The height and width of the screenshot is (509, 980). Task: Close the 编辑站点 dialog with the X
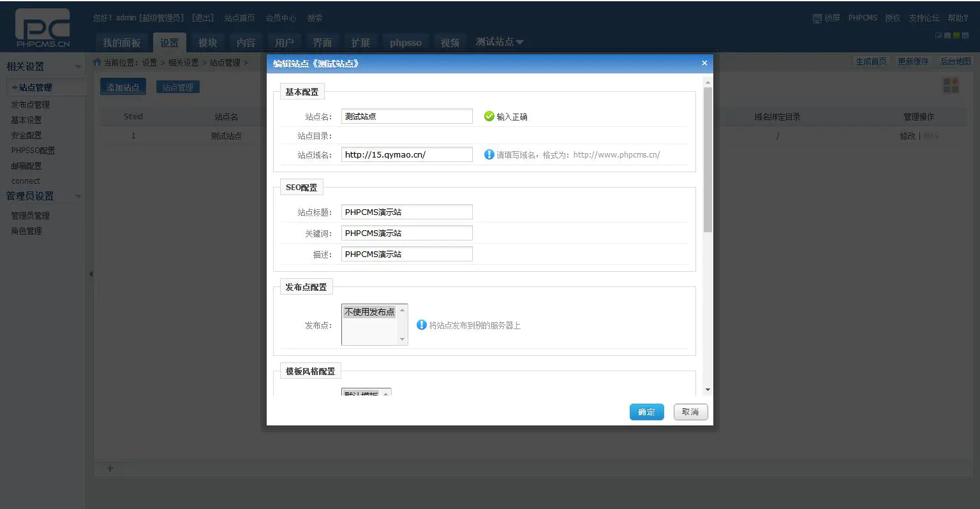tap(704, 63)
